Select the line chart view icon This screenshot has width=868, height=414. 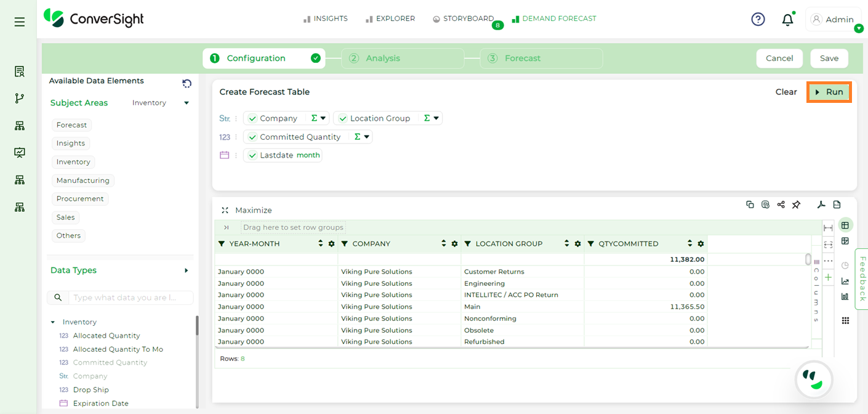coord(845,282)
